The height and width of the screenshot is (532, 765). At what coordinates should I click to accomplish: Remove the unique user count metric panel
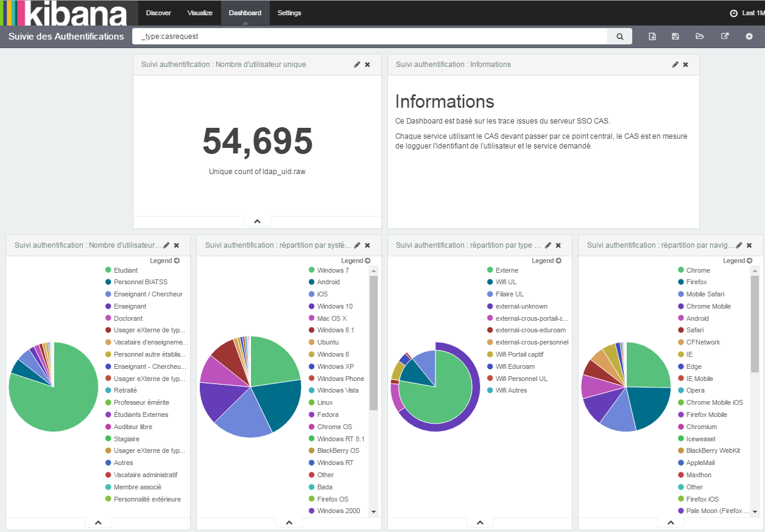point(367,65)
